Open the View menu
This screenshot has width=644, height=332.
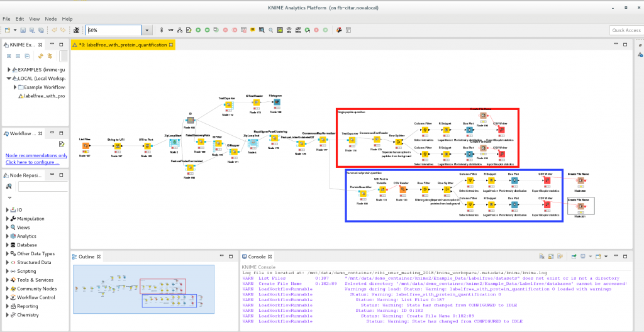(35, 19)
